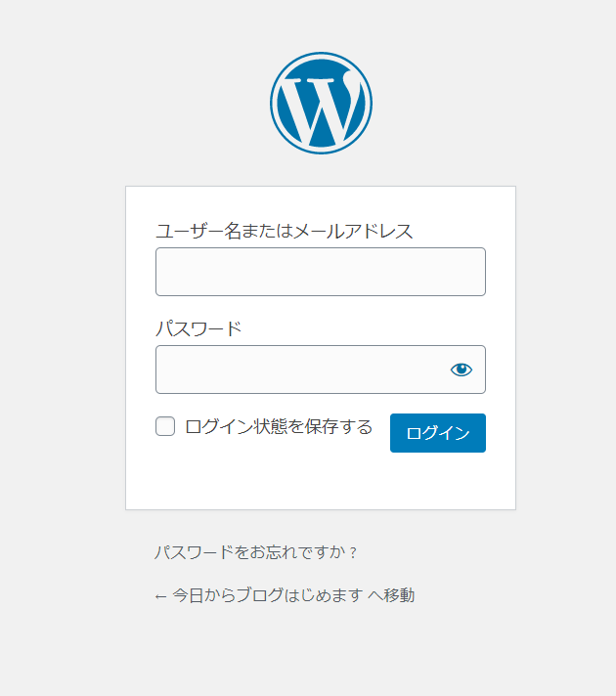Submit the form with the blue ログイン button
Viewport: 616px width, 696px height.
tap(438, 433)
